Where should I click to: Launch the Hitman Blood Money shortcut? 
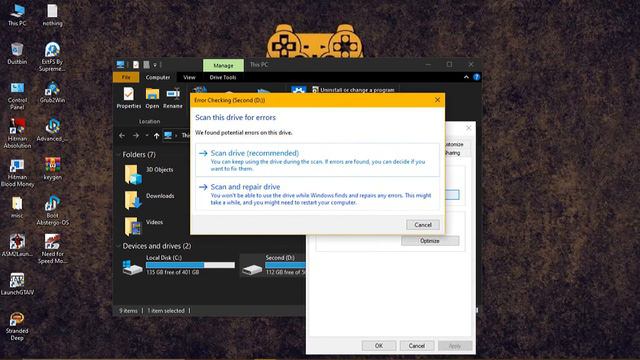(17, 172)
